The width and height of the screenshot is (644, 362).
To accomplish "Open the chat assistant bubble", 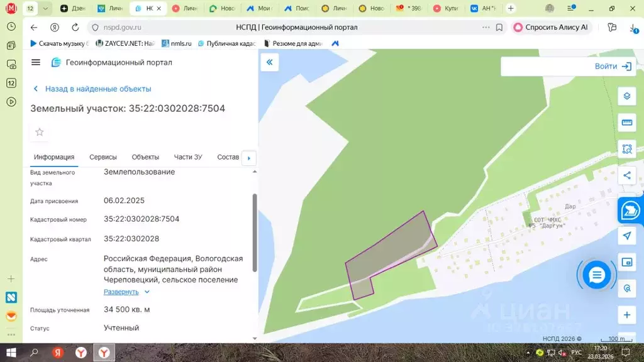I will point(596,275).
